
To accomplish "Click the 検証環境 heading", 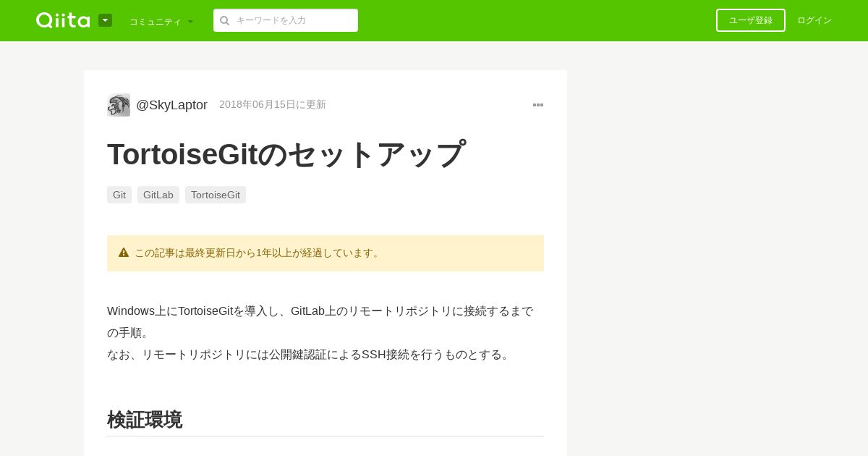I will pyautogui.click(x=145, y=420).
